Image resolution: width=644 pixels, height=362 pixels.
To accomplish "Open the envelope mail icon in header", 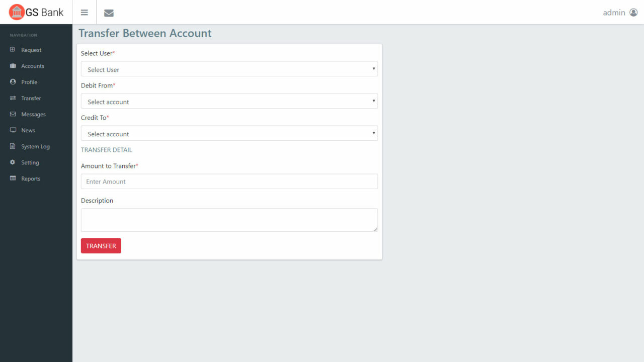I will [x=109, y=13].
